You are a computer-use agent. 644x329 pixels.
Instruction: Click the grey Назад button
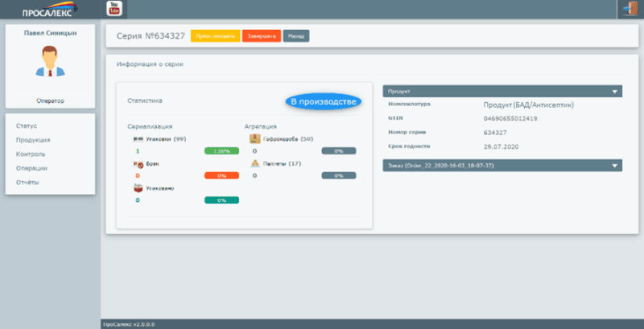click(x=296, y=36)
